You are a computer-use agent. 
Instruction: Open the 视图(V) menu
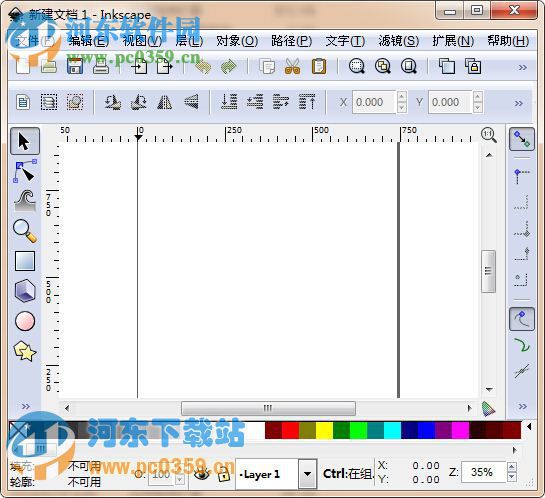(x=142, y=41)
